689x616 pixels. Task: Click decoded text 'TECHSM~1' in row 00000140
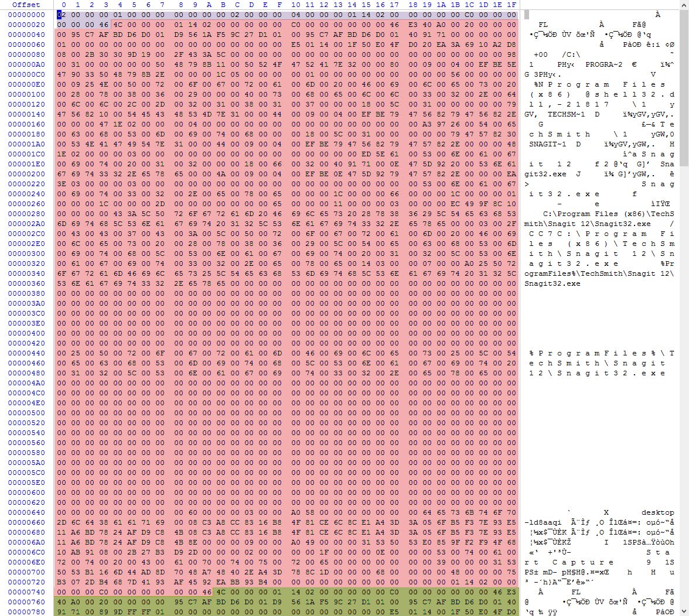[x=567, y=115]
